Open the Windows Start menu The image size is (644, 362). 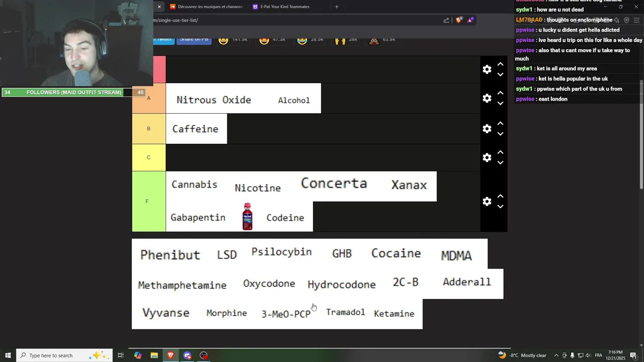(x=8, y=355)
